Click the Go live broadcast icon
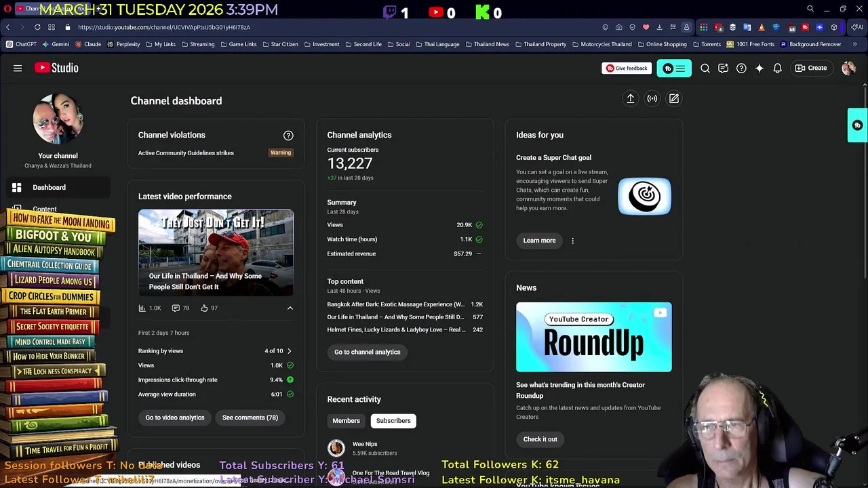This screenshot has width=868, height=488. point(652,99)
